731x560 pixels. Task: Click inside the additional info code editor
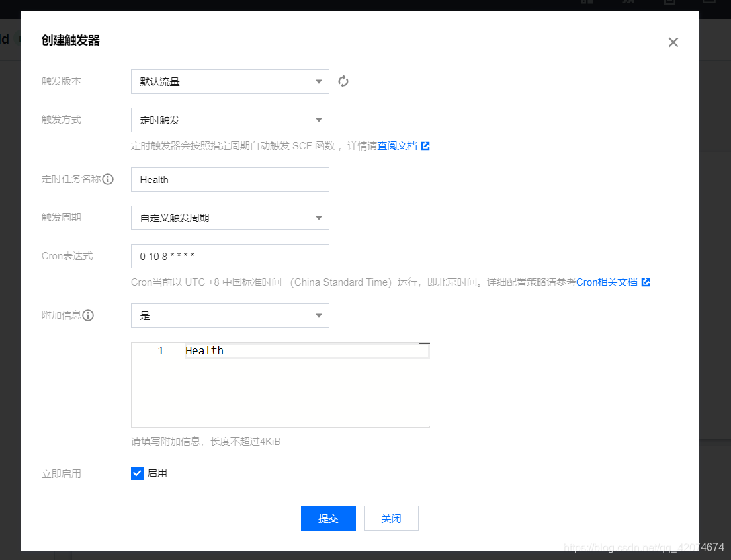point(280,385)
